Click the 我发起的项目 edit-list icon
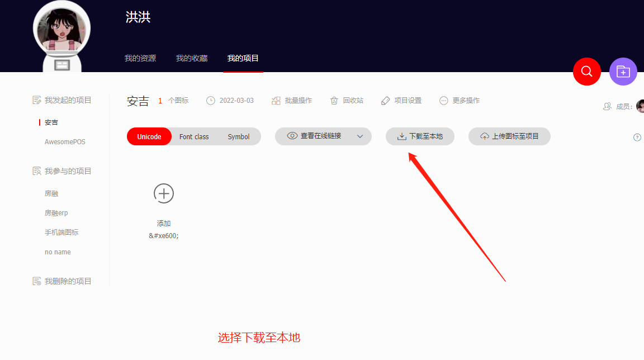 coord(36,100)
